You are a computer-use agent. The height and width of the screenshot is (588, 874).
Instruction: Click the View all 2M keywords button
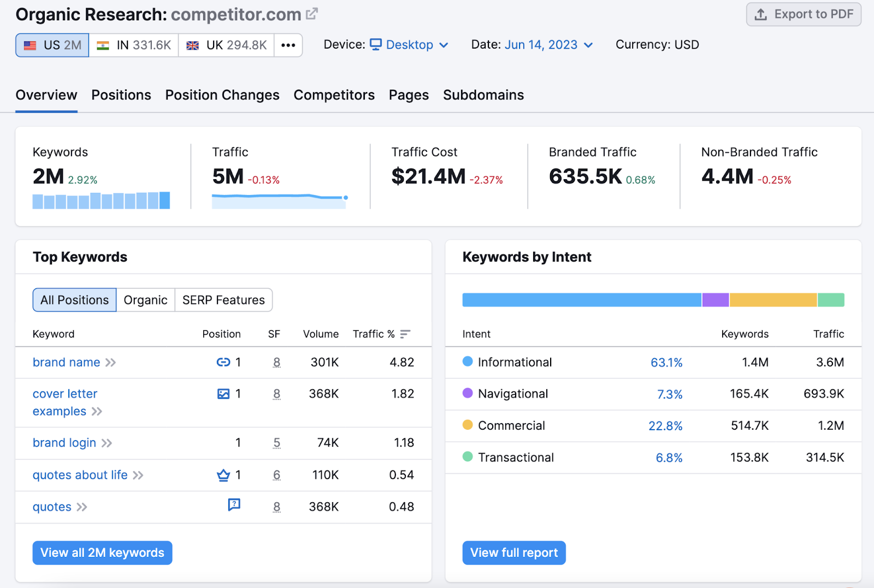[102, 553]
